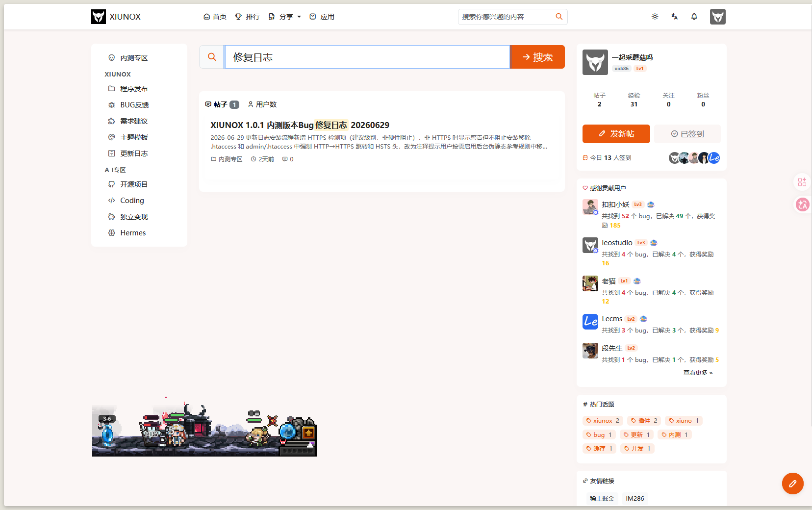Click the profile avatar in user card
This screenshot has height=510, width=812.
(x=595, y=62)
